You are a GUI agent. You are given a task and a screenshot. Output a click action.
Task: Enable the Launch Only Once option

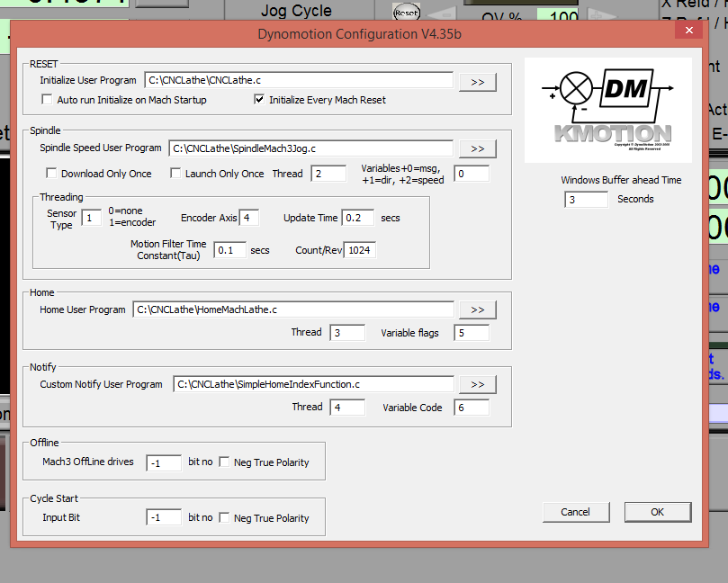176,174
